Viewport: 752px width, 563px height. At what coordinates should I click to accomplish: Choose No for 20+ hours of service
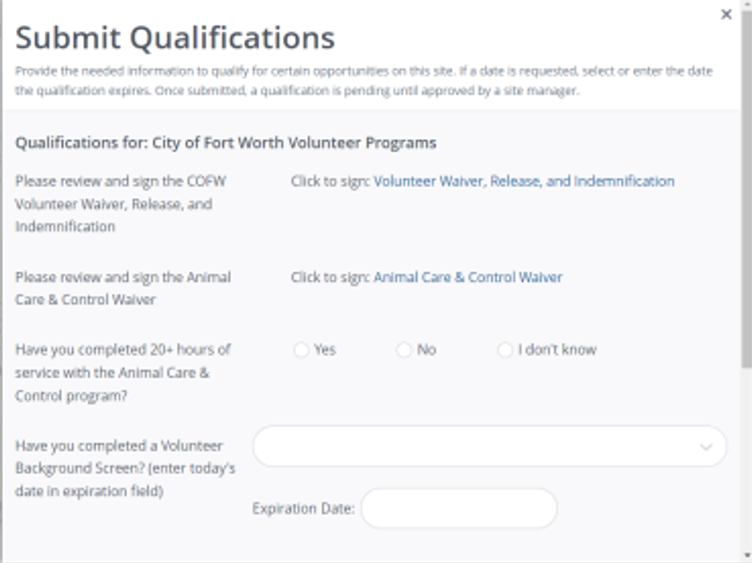(x=404, y=350)
